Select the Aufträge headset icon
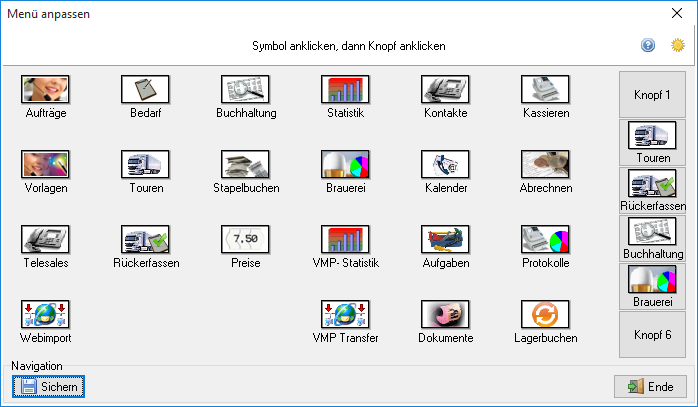The height and width of the screenshot is (407, 698). point(45,89)
